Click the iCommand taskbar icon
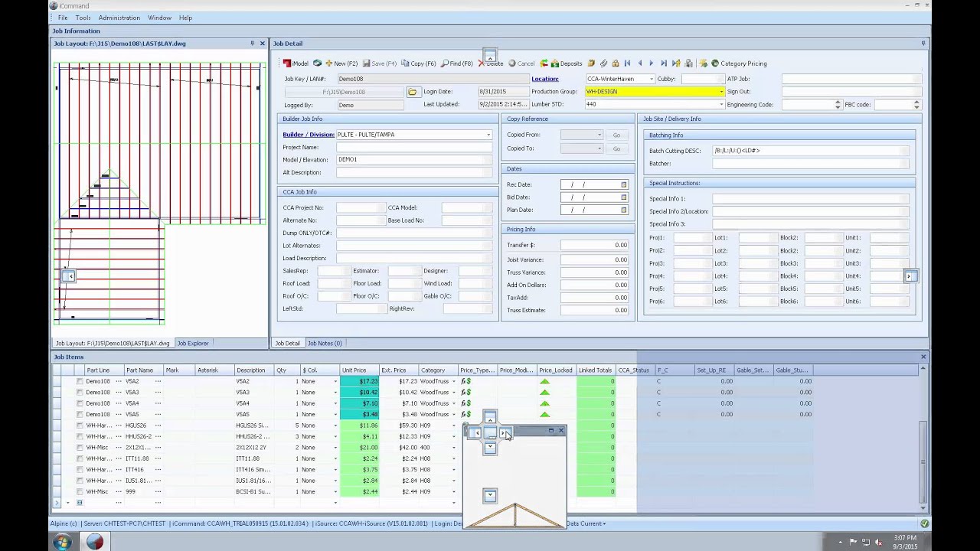Image resolution: width=980 pixels, height=551 pixels. pyautogui.click(x=95, y=541)
